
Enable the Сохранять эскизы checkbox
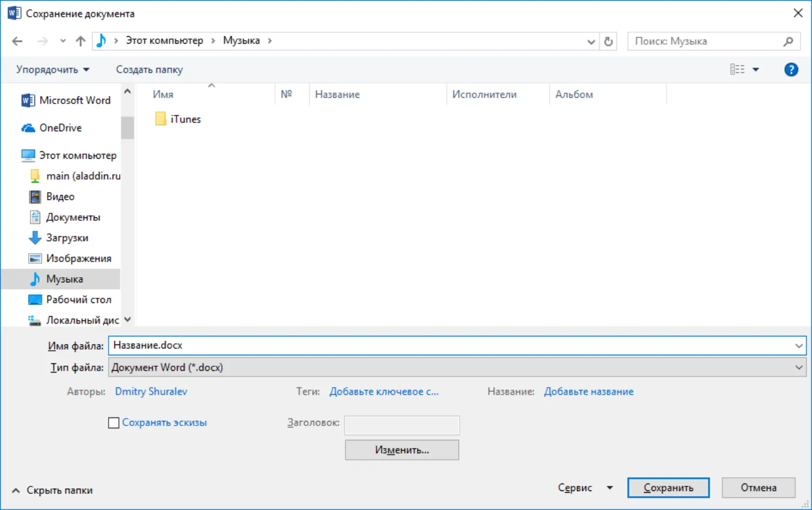click(x=114, y=423)
